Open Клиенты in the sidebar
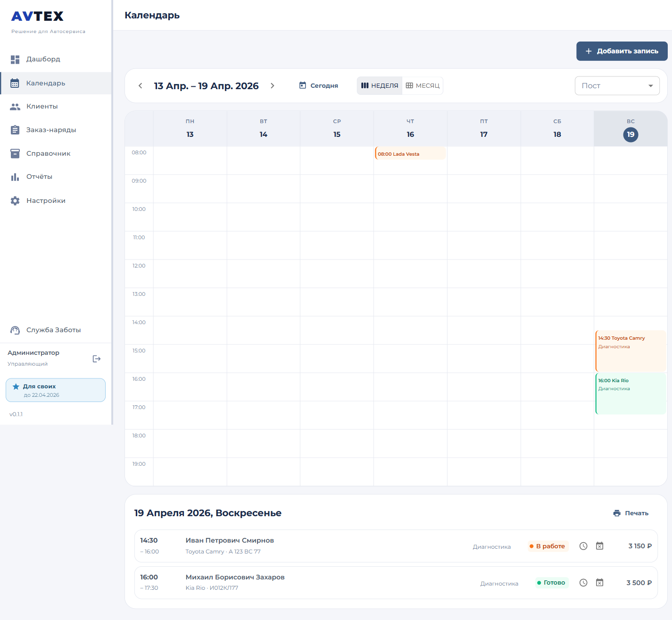The image size is (672, 620). click(42, 106)
